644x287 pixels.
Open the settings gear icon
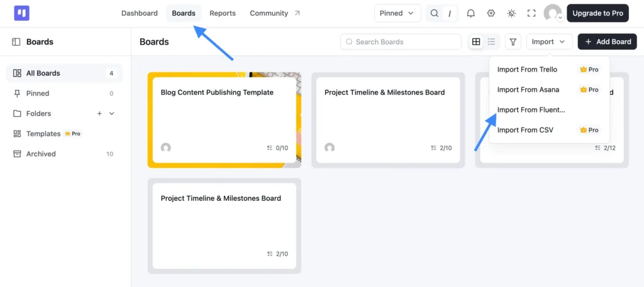[491, 13]
